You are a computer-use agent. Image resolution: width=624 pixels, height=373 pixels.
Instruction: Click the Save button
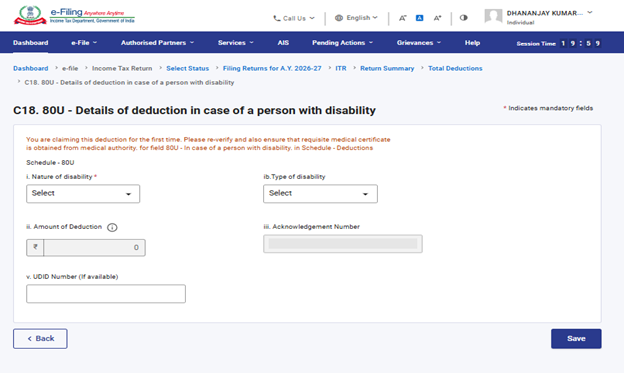tap(576, 339)
